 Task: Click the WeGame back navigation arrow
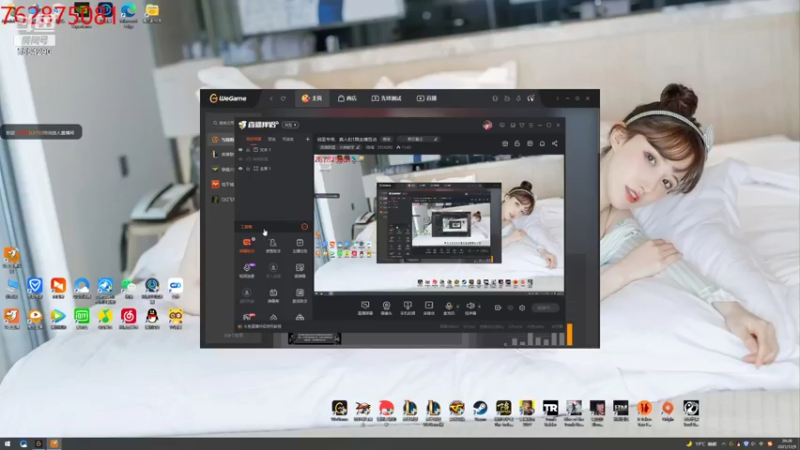(x=271, y=98)
